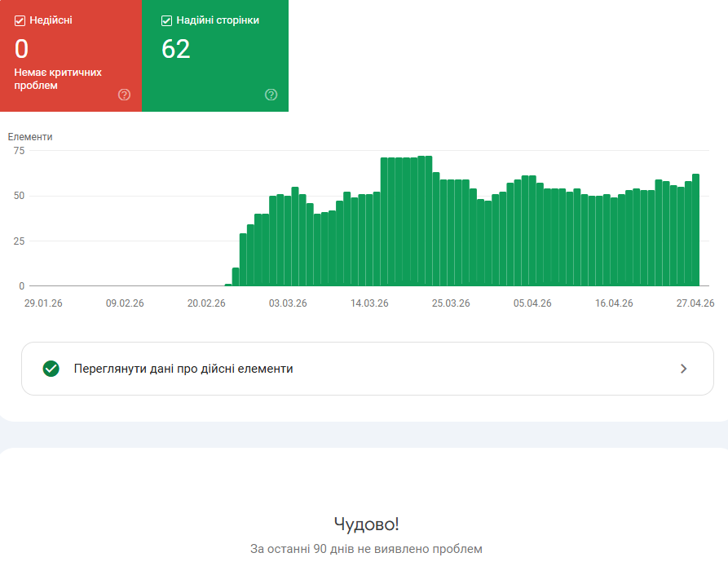Click the number 0 on the red card
The image size is (728, 575).
point(21,49)
